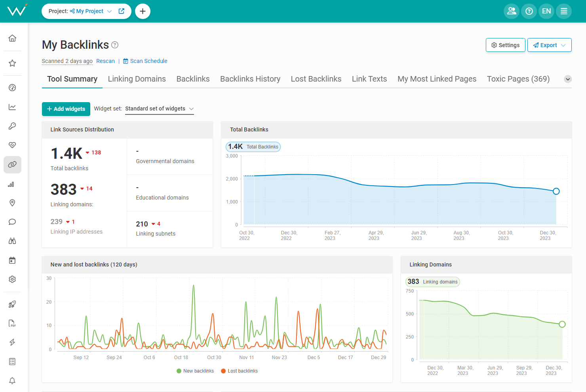Toggle the Total Backlinks chip on the chart
The height and width of the screenshot is (392, 586).
(x=253, y=147)
